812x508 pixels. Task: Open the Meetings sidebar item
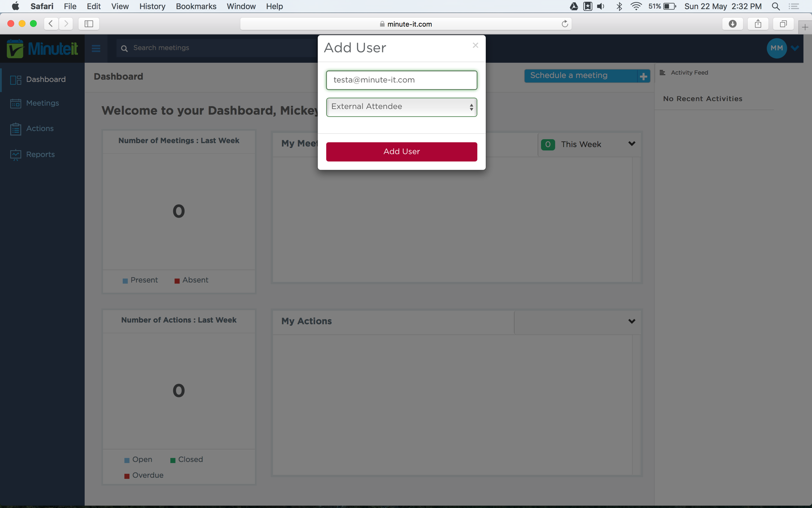click(x=42, y=103)
